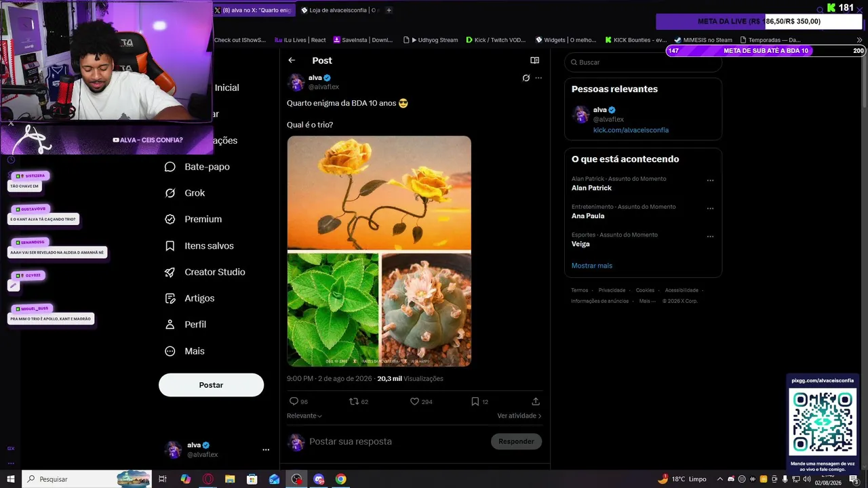Click Mostrar mais under trends
This screenshot has height=488, width=868.
(x=591, y=266)
